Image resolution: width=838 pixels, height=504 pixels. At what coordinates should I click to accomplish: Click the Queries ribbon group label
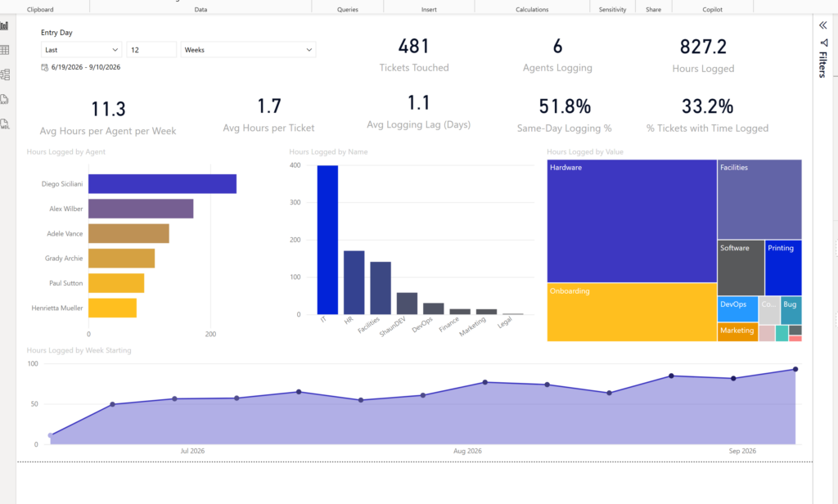coord(347,10)
